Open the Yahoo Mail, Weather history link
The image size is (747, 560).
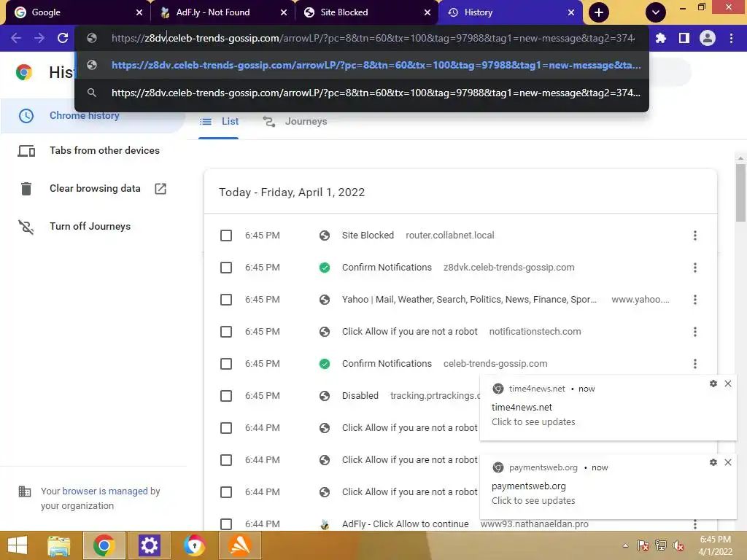(469, 300)
